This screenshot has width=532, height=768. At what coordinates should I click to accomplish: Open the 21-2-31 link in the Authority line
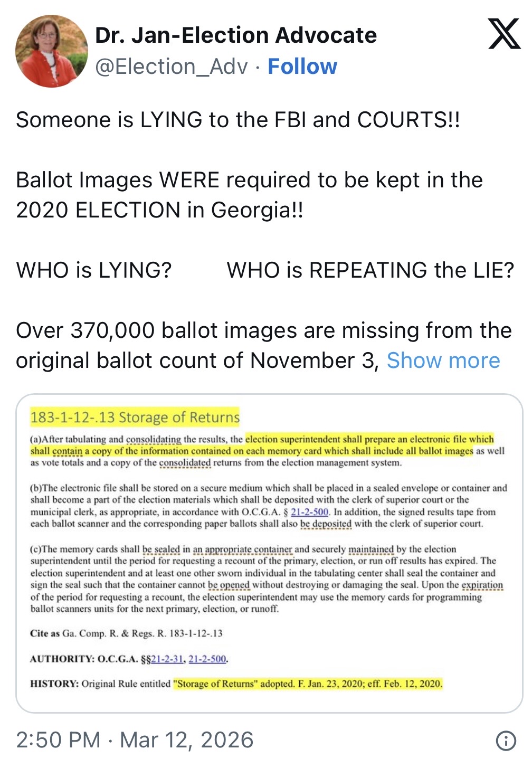(x=167, y=659)
